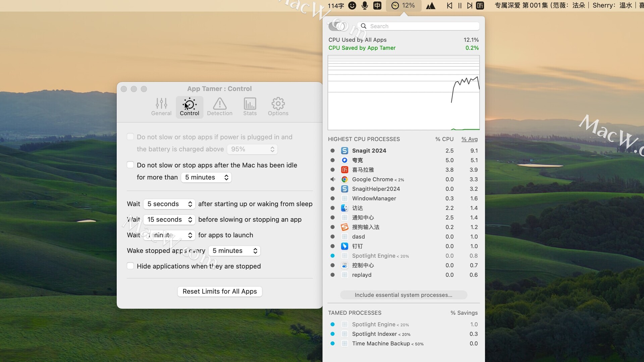Open the '5 seconds' startup wait dropdown
Screen dimensions: 644x362
click(x=169, y=204)
